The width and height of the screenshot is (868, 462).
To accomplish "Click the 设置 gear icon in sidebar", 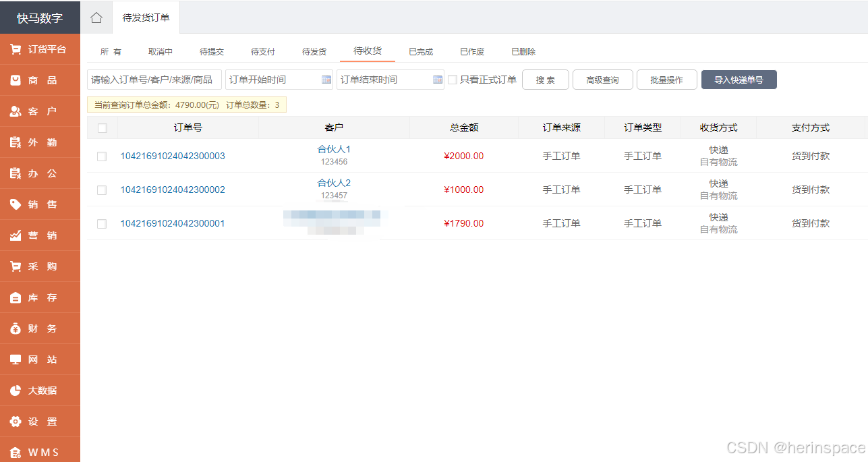I will pyautogui.click(x=16, y=422).
